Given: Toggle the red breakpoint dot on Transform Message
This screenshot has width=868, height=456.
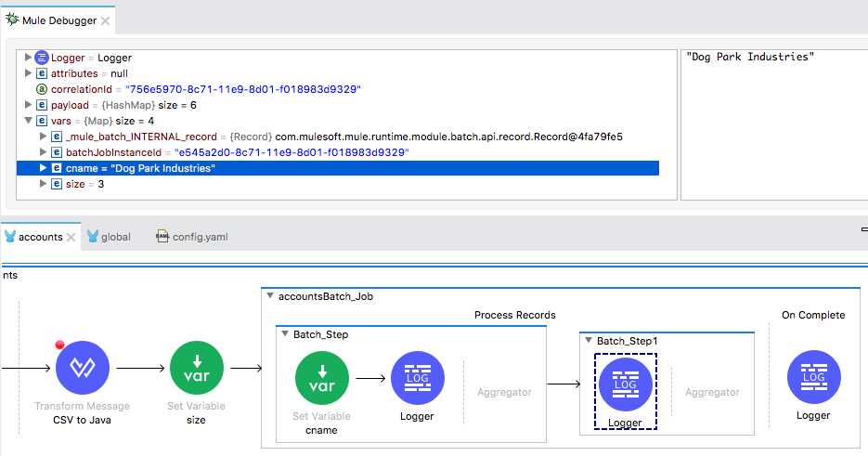Looking at the screenshot, I should (x=59, y=345).
